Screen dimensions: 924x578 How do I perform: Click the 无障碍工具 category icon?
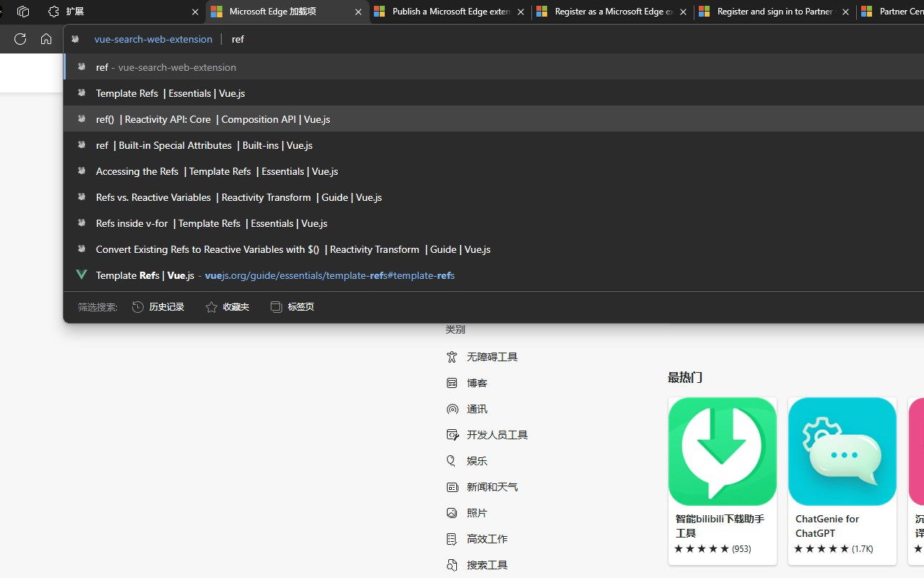(452, 357)
